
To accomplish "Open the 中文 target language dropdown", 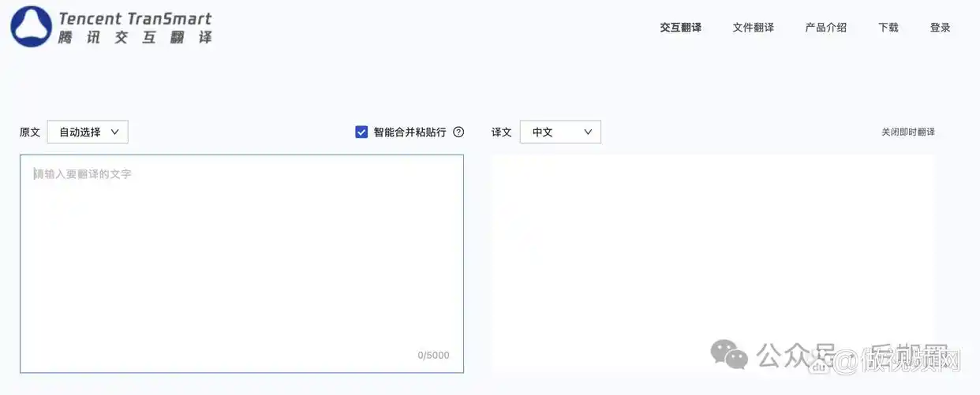I will (560, 132).
